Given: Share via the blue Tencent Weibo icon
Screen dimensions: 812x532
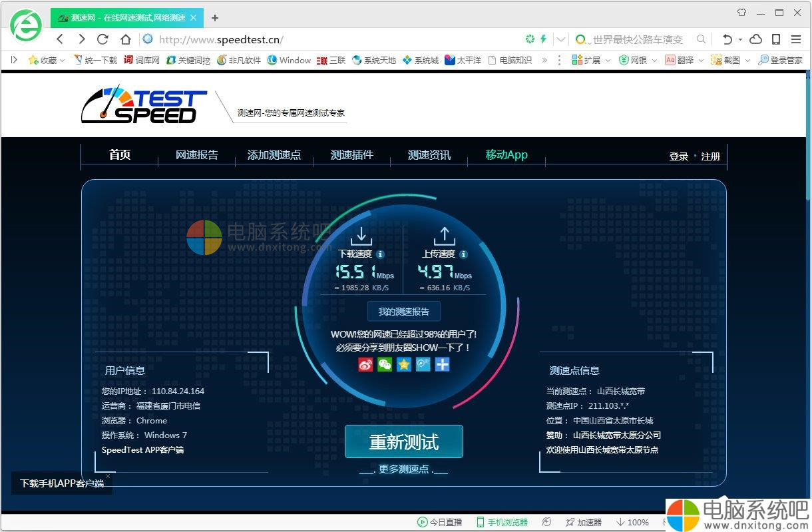Looking at the screenshot, I should pos(423,364).
